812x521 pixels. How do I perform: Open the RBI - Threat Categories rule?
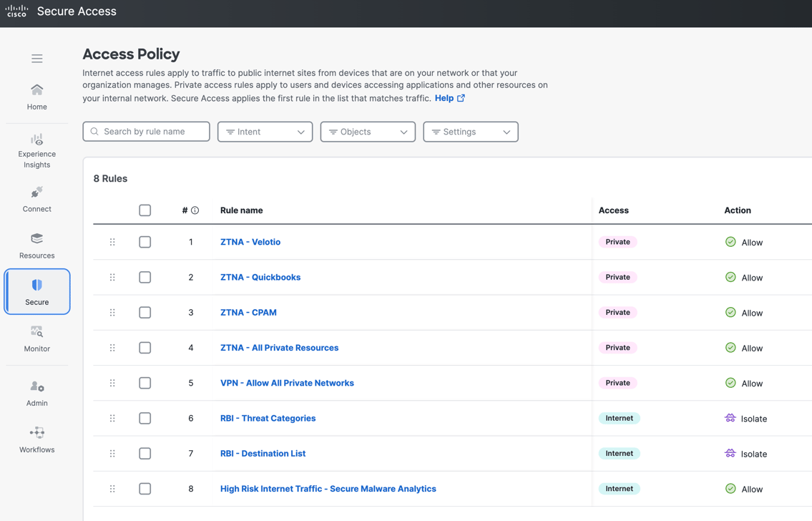268,418
